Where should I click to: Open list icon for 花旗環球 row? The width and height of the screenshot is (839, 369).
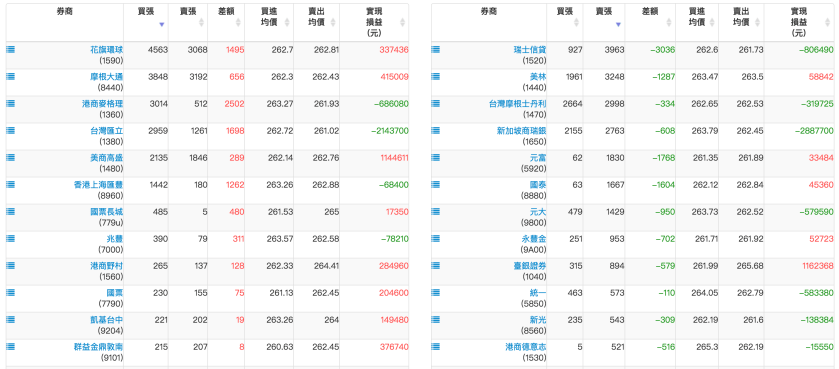[x=11, y=49]
